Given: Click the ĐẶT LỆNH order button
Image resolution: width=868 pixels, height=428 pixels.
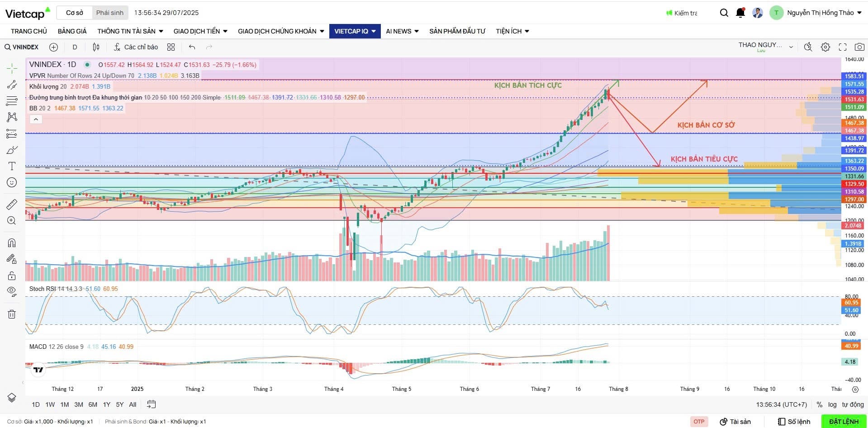Looking at the screenshot, I should (844, 421).
